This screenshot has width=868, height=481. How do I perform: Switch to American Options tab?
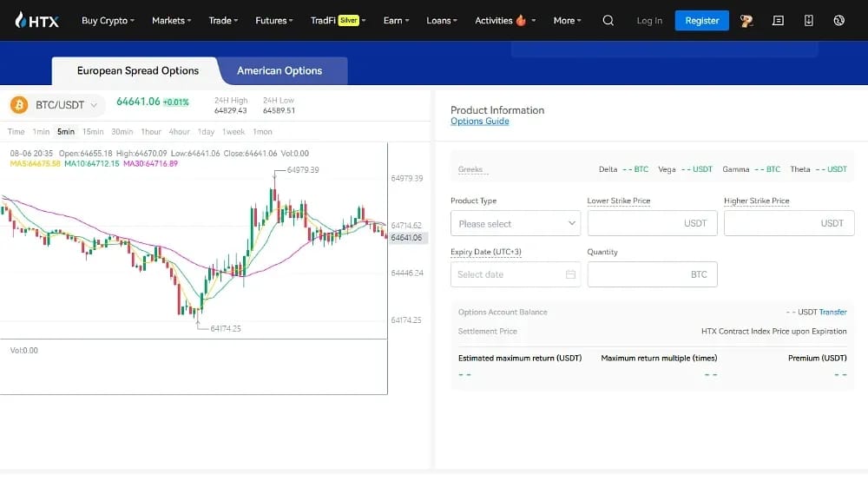pyautogui.click(x=279, y=71)
